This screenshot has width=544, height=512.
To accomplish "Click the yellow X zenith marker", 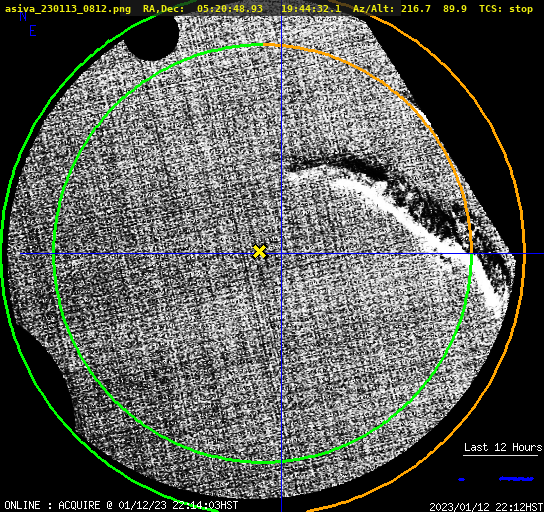I will [260, 252].
